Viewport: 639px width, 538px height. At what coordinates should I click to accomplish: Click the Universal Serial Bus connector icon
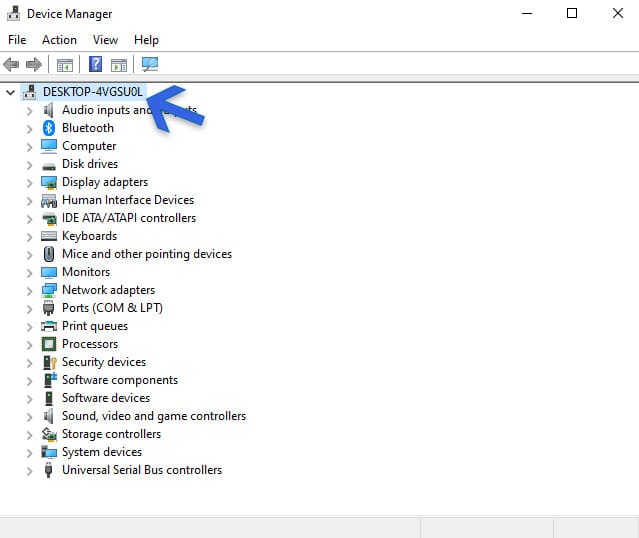48,470
